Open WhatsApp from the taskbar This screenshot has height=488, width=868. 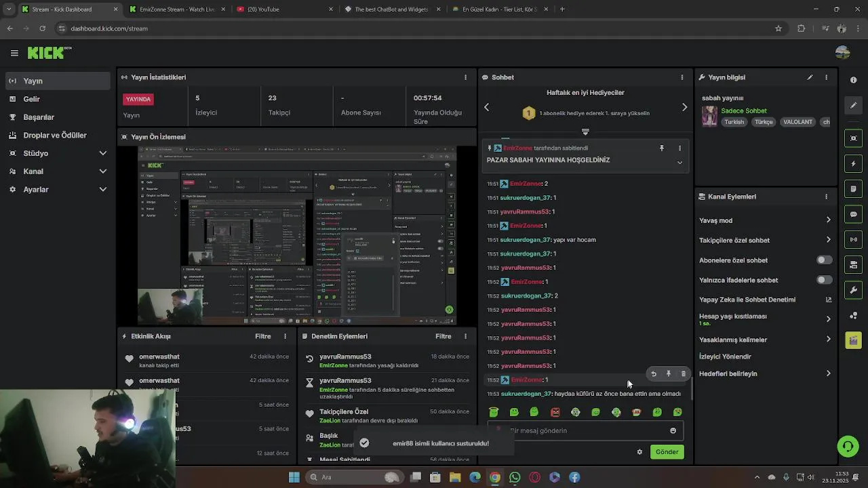point(515,477)
